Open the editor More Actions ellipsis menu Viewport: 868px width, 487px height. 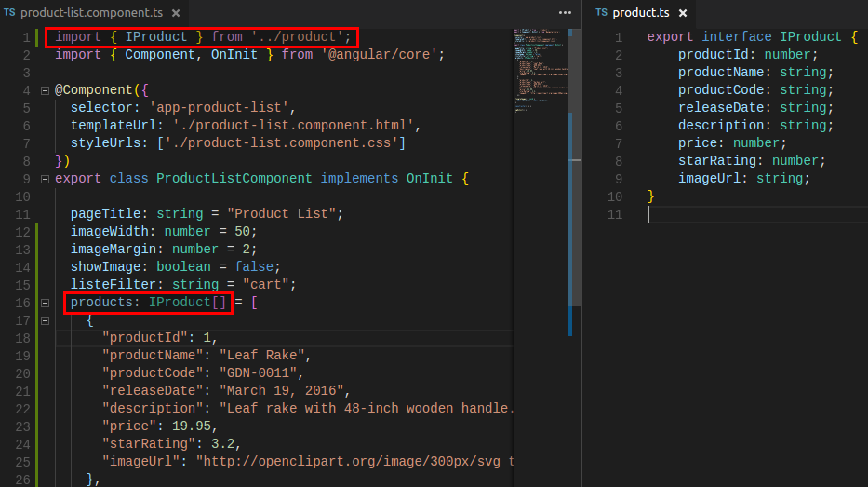coord(565,13)
